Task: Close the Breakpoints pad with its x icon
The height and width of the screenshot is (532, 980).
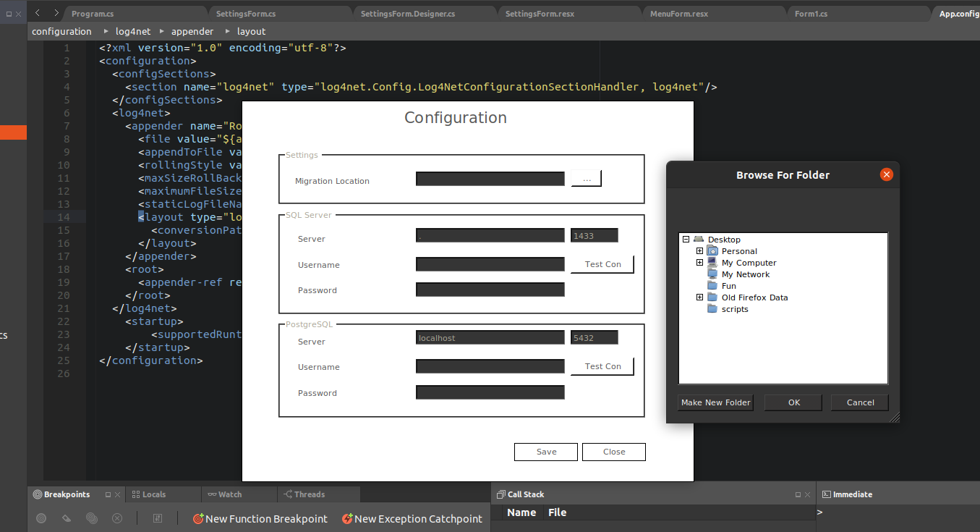Action: (119, 494)
